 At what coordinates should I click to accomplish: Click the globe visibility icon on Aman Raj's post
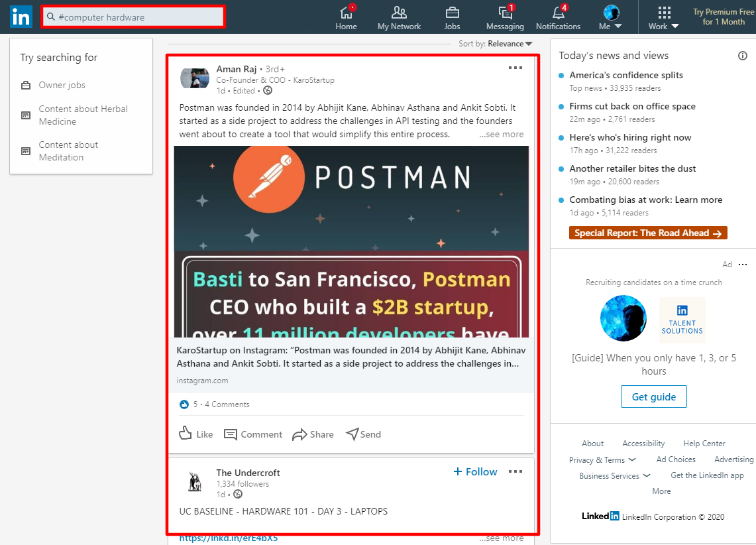pos(268,91)
